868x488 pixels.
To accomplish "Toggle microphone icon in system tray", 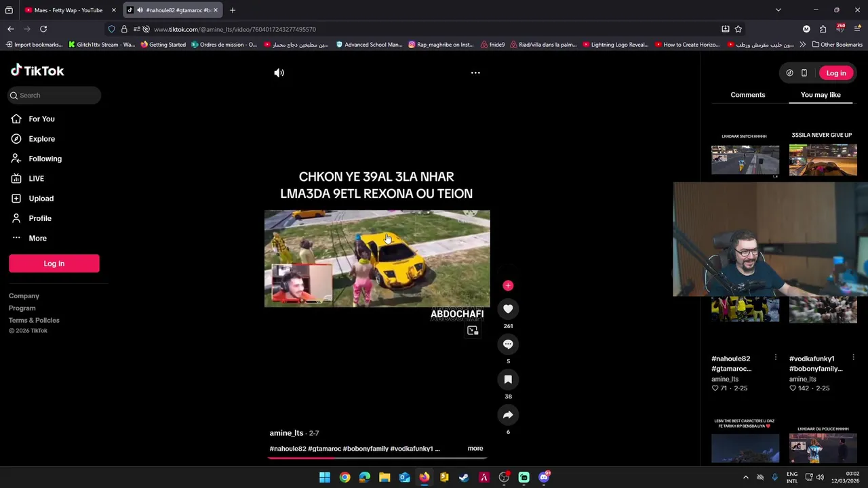I will [x=774, y=477].
